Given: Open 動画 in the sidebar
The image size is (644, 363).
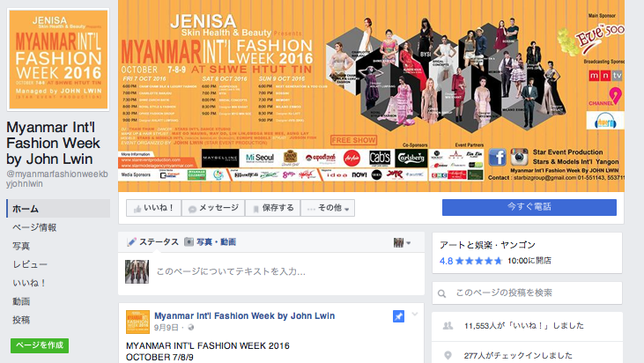Looking at the screenshot, I should pos(21,301).
